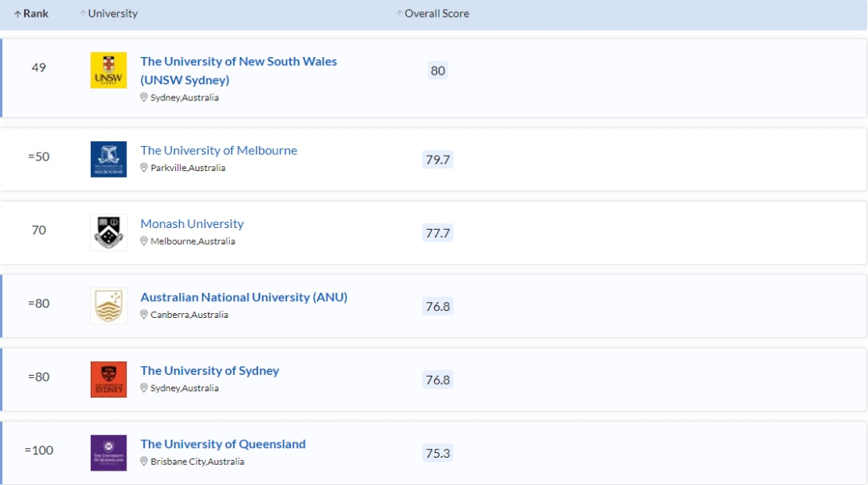Open The University of New South Wales link
The height and width of the screenshot is (485, 868).
click(238, 62)
